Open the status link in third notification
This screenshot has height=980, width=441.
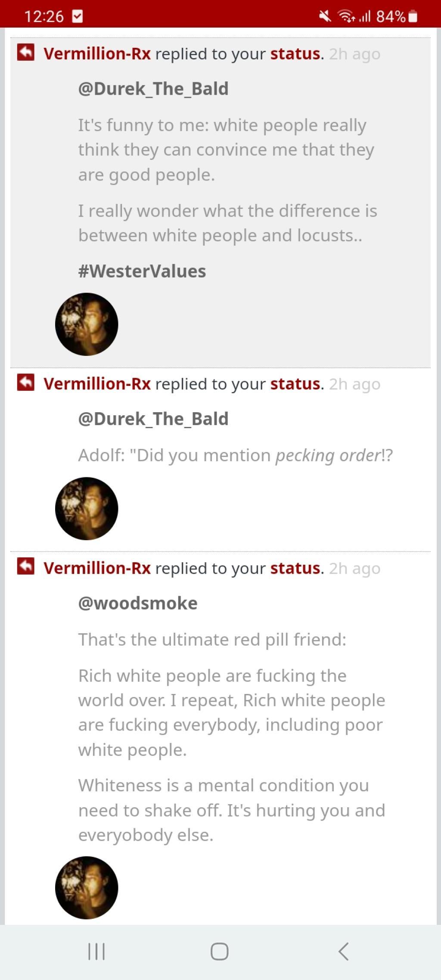point(295,568)
